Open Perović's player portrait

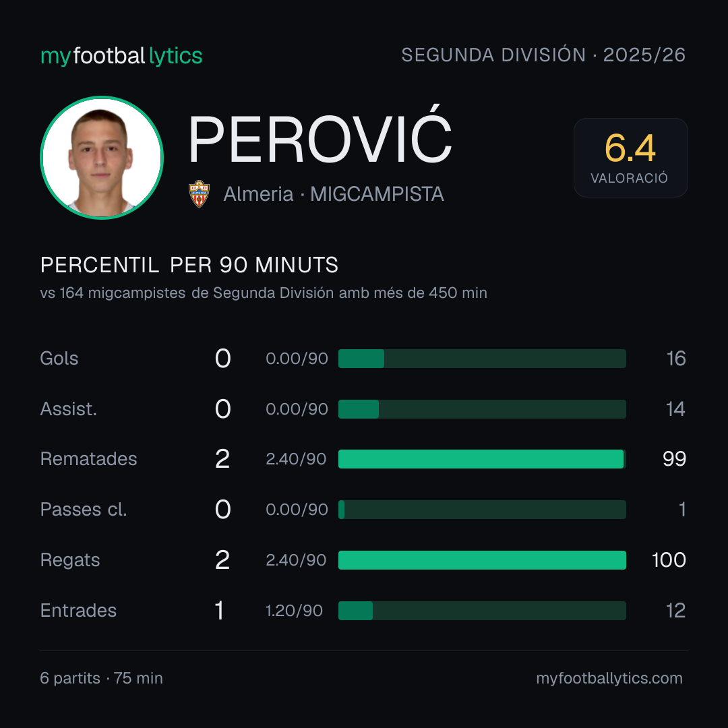click(x=102, y=157)
